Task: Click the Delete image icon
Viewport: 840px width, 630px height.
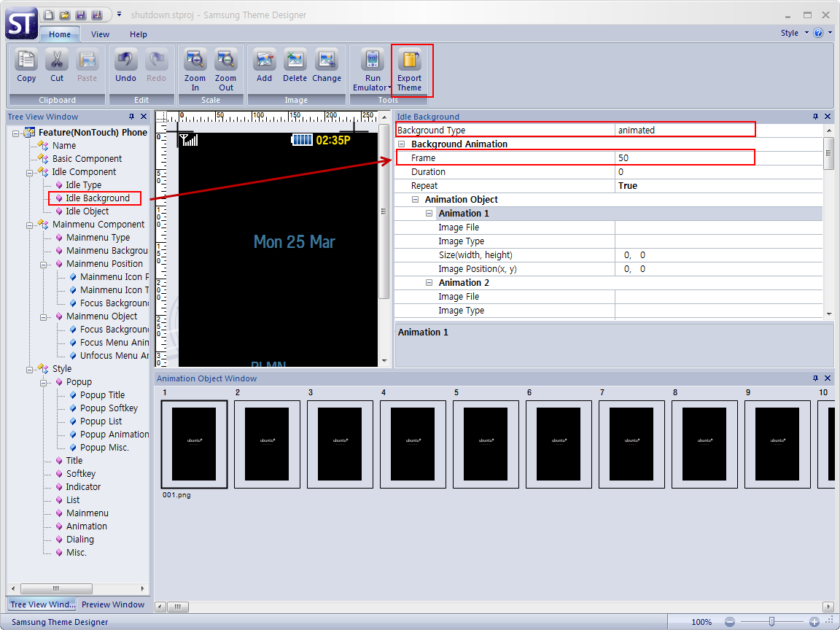Action: 295,61
